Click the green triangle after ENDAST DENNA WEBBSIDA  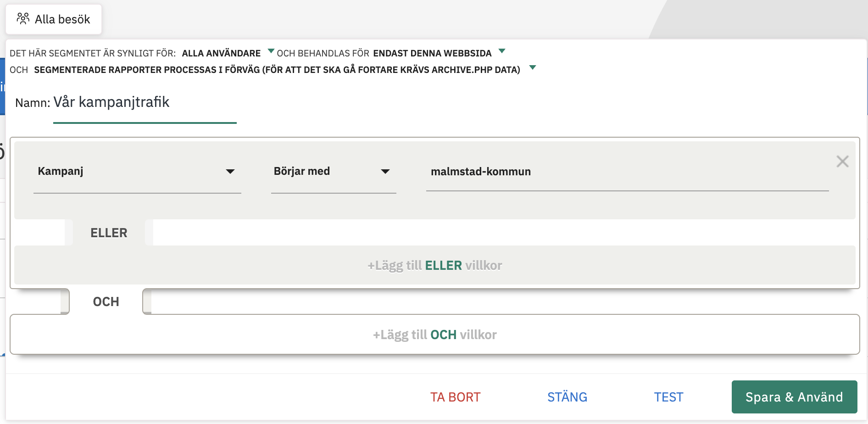(501, 51)
